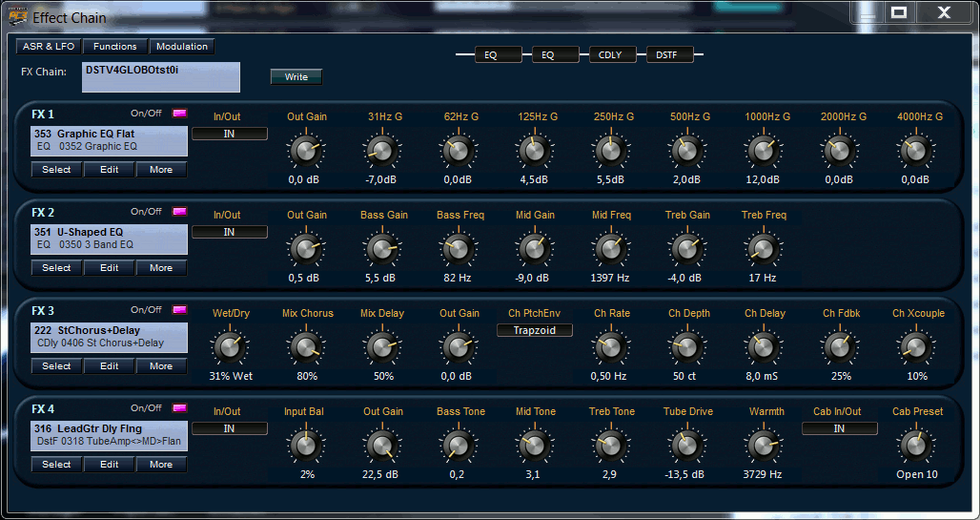
Task: Switch to the ASR & LFO tab
Action: pos(48,47)
